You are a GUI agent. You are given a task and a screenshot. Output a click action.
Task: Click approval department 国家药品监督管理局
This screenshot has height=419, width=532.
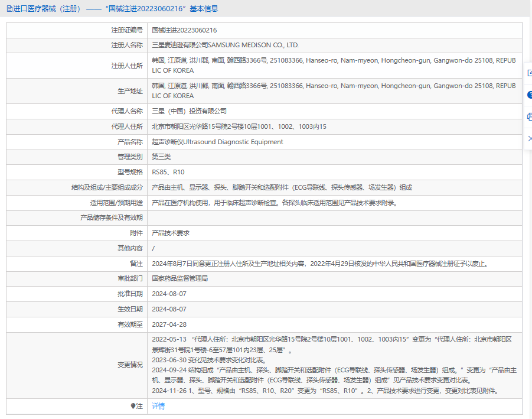pos(179,278)
